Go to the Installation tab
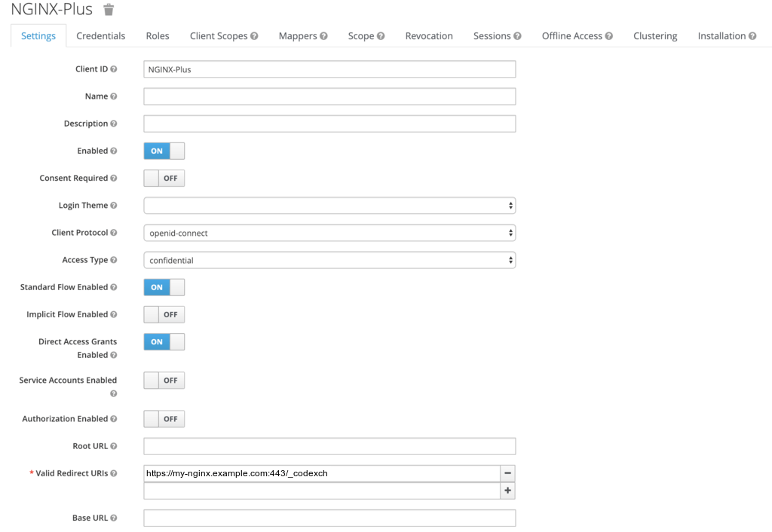 (727, 36)
